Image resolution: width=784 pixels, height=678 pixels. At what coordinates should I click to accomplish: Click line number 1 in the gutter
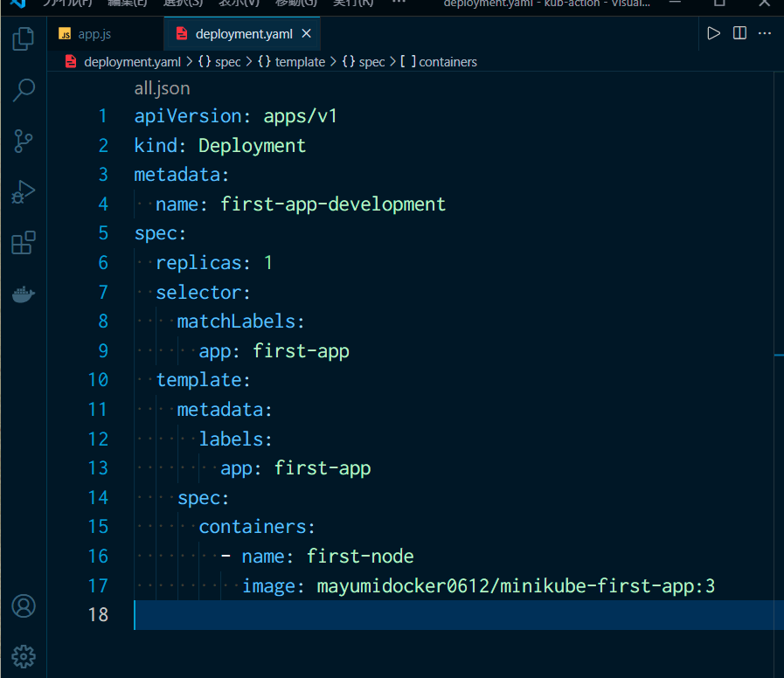pos(102,116)
